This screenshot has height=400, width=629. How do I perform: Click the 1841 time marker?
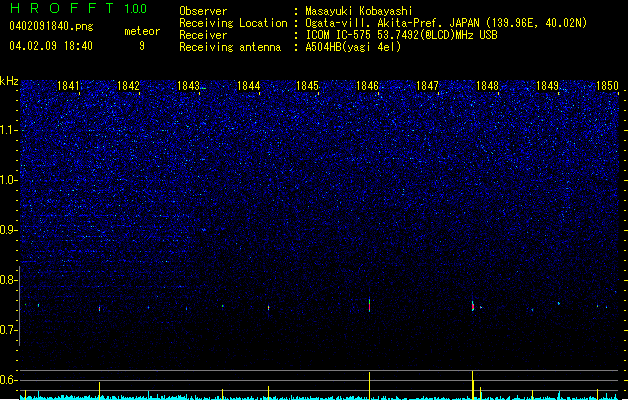[68, 86]
